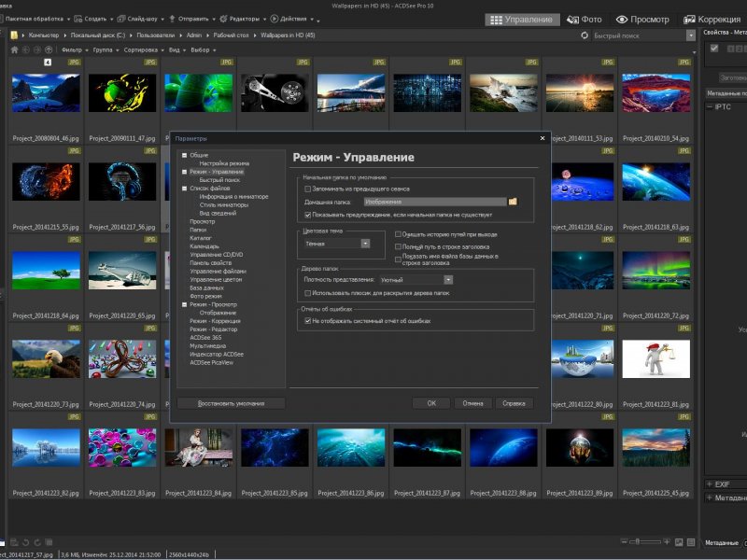Open the Отправить menu
This screenshot has height=560, width=747.
[x=192, y=19]
